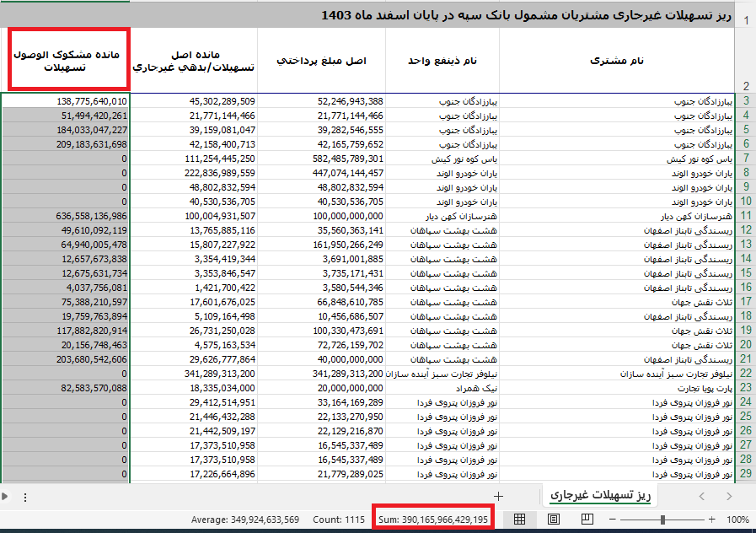
Task: Select cell with value 20,000,000,000
Action: [322, 388]
